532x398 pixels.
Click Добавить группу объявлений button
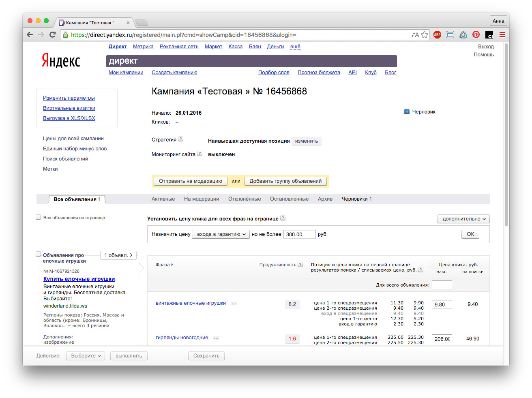[x=285, y=181]
